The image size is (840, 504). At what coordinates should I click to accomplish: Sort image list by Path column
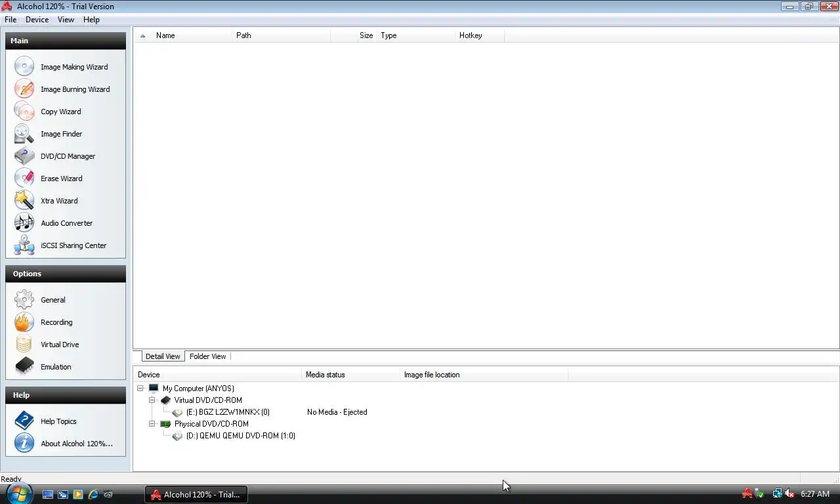point(281,35)
